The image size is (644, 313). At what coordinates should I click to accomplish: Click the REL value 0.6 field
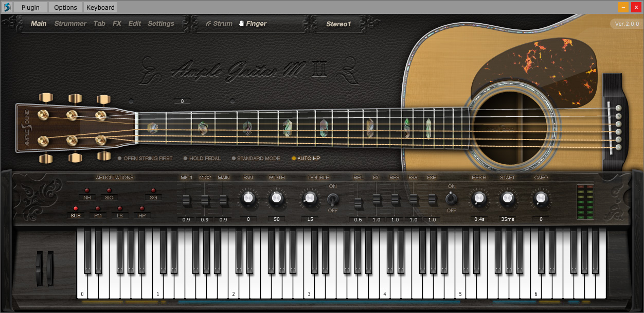[x=358, y=220]
